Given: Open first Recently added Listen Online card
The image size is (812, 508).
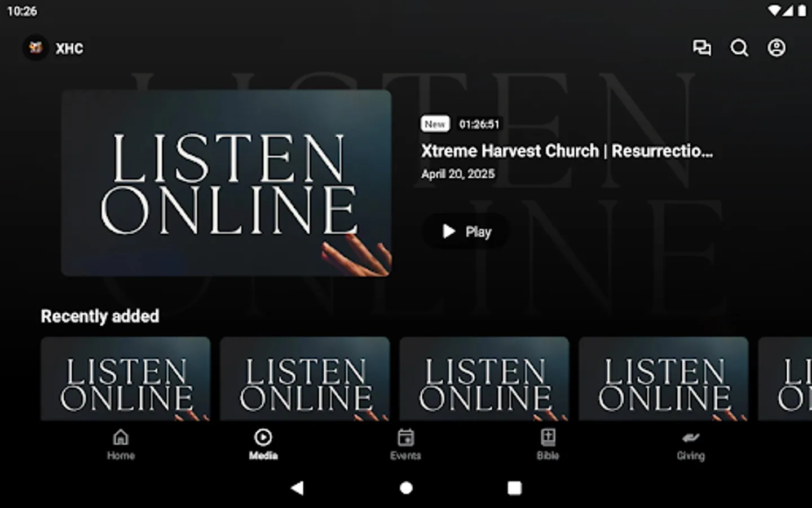Looking at the screenshot, I should [125, 379].
